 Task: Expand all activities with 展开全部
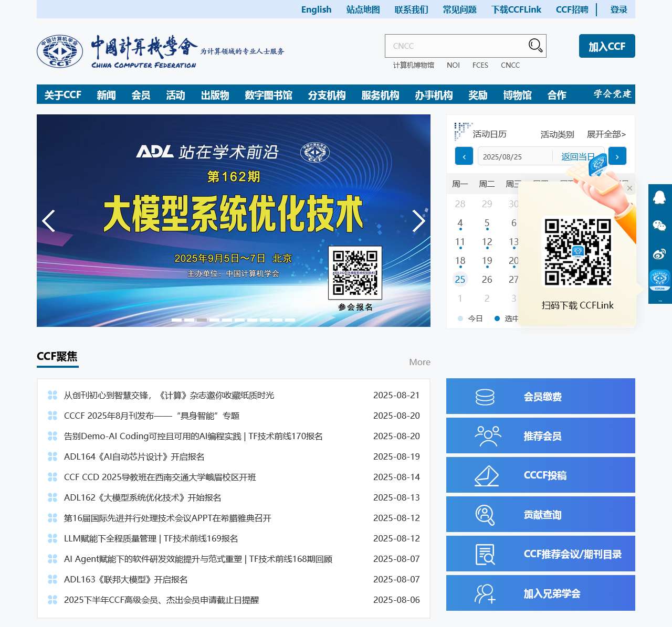tap(606, 134)
